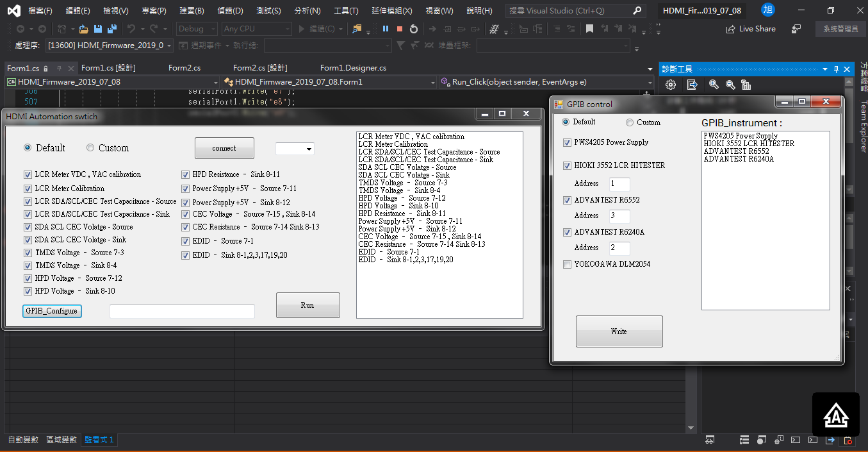Viewport: 868px width, 452px height.
Task: Click the blue arrow icon in the bottom tool strip
Action: point(830,440)
